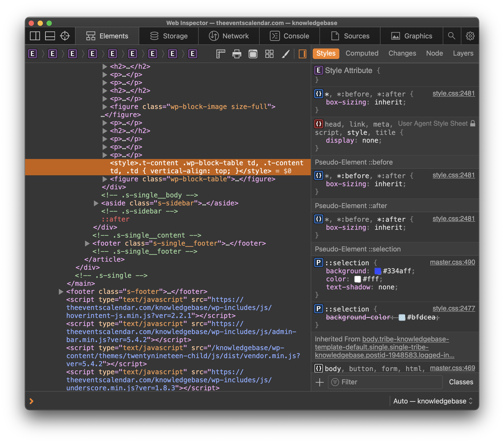Expand the first h2 node

tap(105, 67)
